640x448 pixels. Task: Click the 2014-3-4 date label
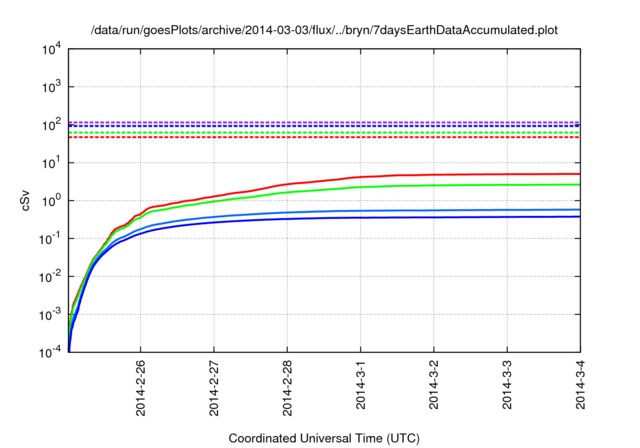click(580, 385)
